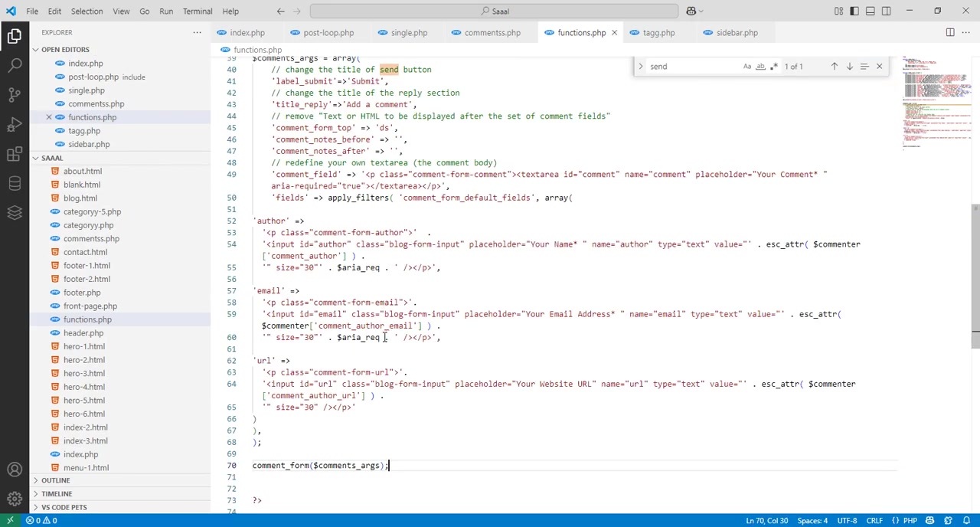Open the Source Control view
Viewport: 980px width, 527px height.
15,95
